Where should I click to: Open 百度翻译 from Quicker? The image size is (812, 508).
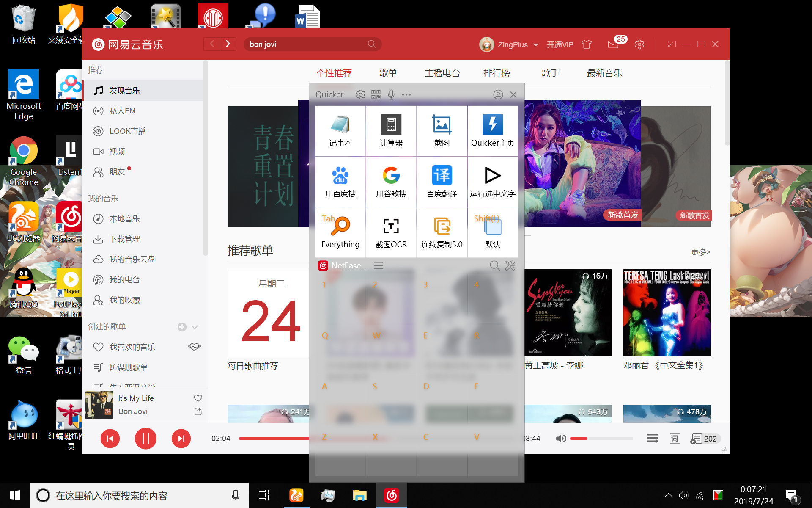click(x=442, y=181)
